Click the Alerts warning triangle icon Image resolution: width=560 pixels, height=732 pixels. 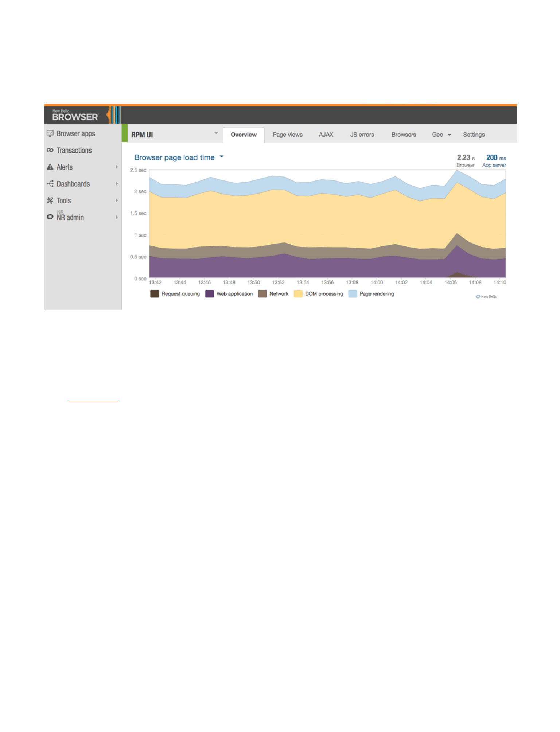click(x=50, y=167)
